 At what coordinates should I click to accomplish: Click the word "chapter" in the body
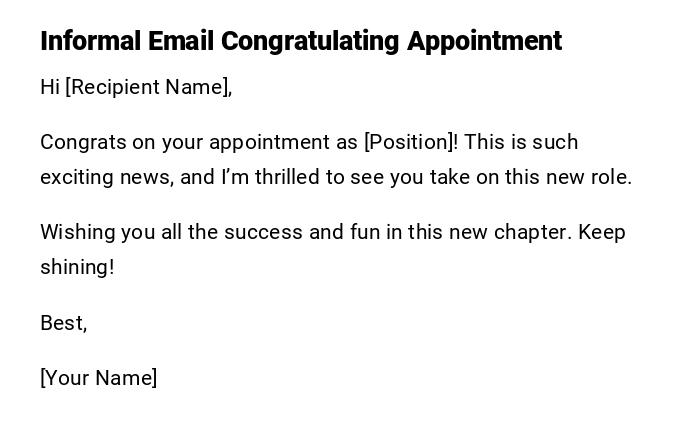pyautogui.click(x=535, y=232)
